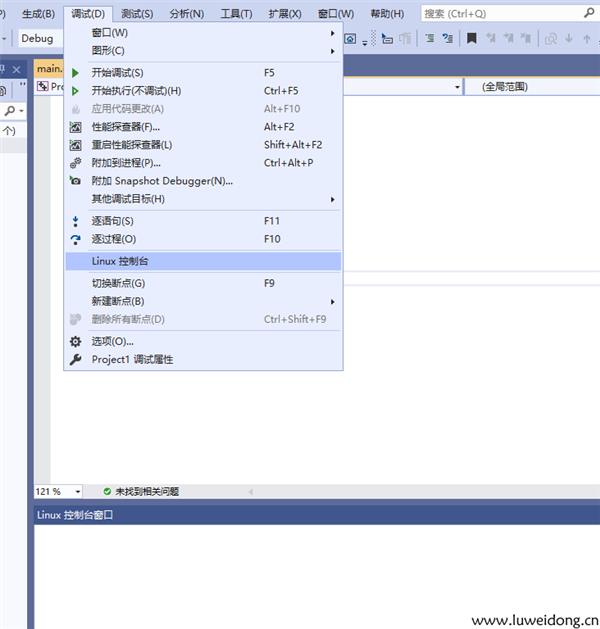Viewport: 600px width, 629px height.
Task: Click the Start Without Debugging (开始执行) icon
Action: [x=75, y=91]
